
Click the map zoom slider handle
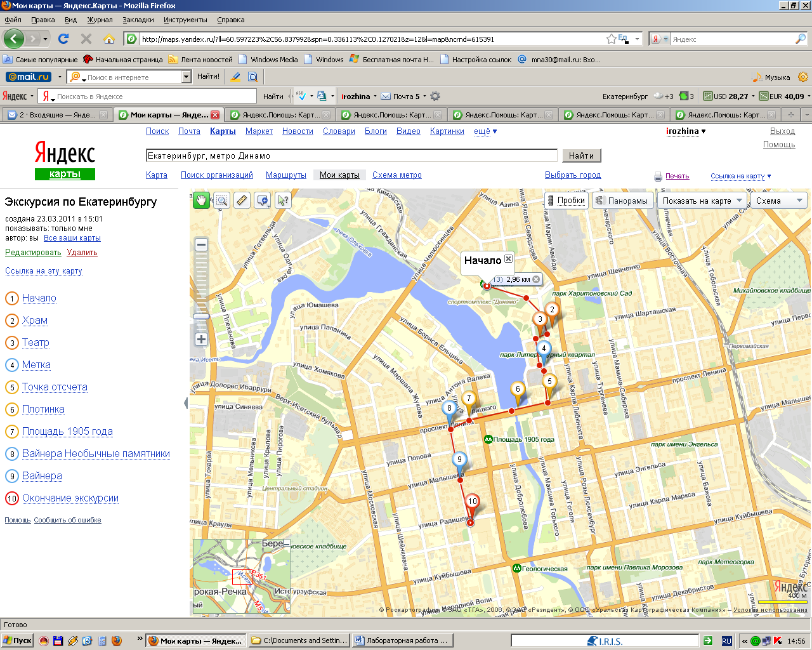(201, 316)
